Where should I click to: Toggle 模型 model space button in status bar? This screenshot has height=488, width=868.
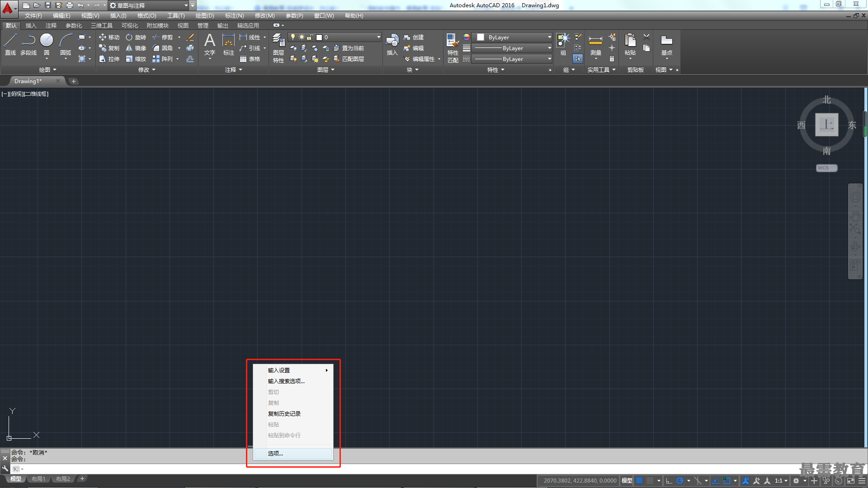[627, 481]
